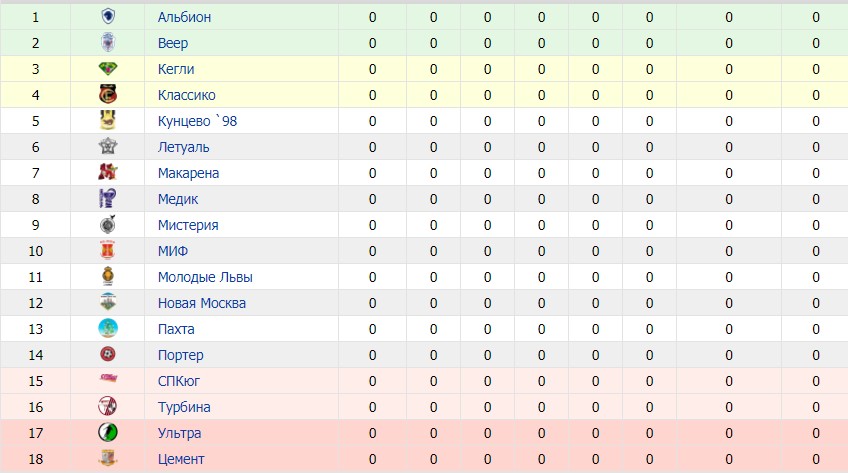Open the МИФ team link
This screenshot has width=848, height=473.
tap(173, 251)
